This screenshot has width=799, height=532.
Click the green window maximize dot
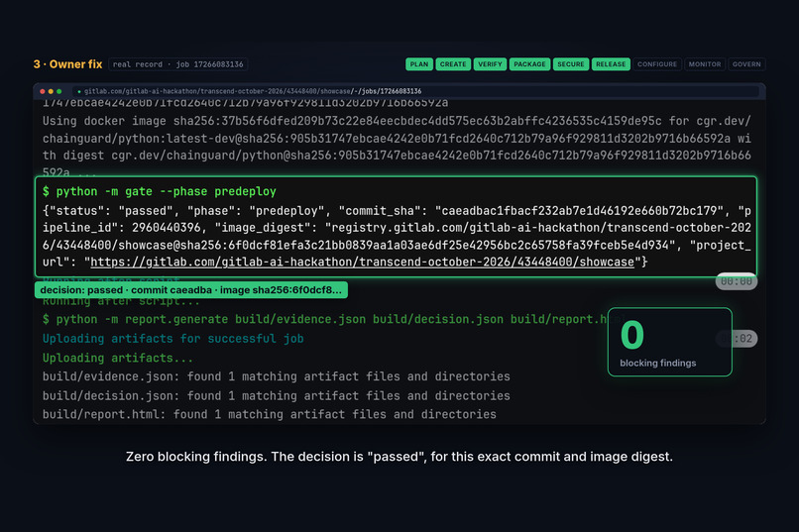59,91
